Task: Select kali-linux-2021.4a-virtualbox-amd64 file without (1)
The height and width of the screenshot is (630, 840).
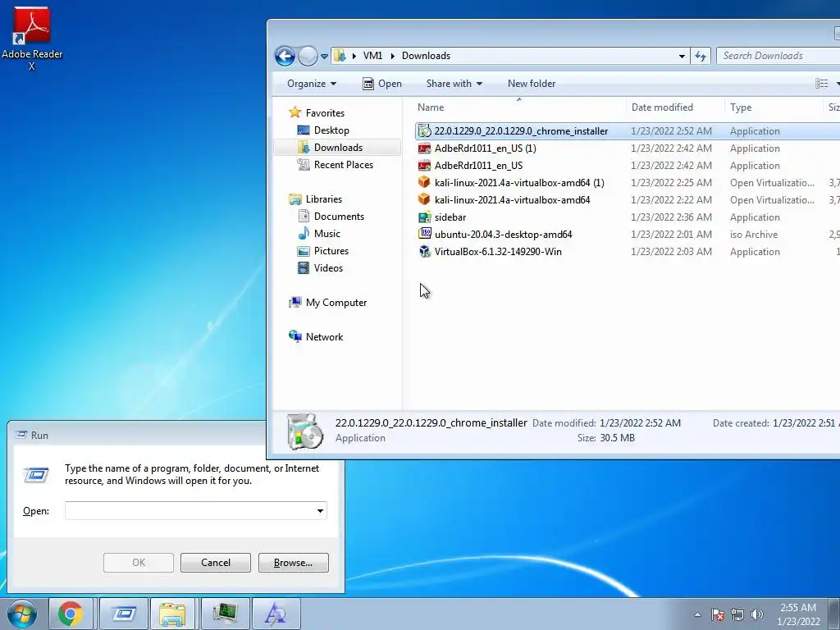Action: click(x=512, y=200)
